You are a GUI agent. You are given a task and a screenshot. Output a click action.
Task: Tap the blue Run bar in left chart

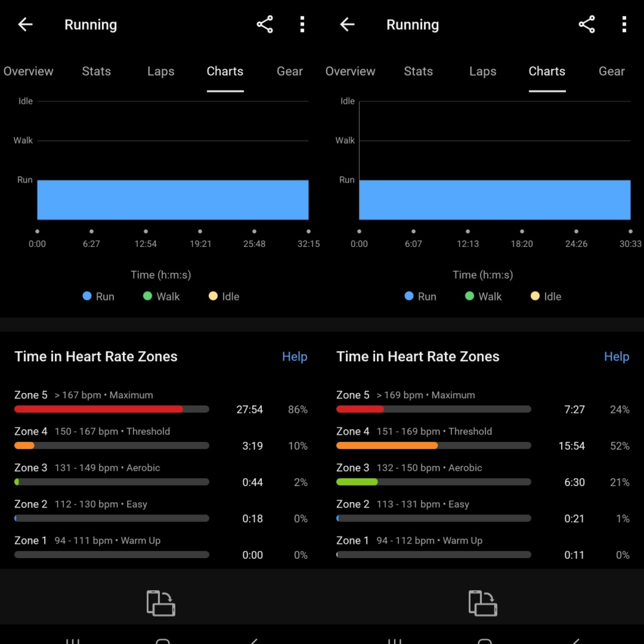click(x=173, y=200)
